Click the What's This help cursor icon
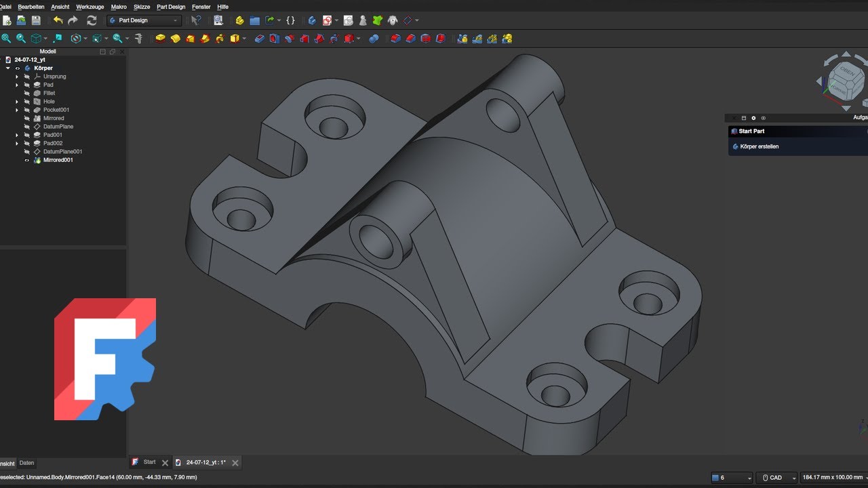Screen dimensions: 868x488 pos(196,20)
